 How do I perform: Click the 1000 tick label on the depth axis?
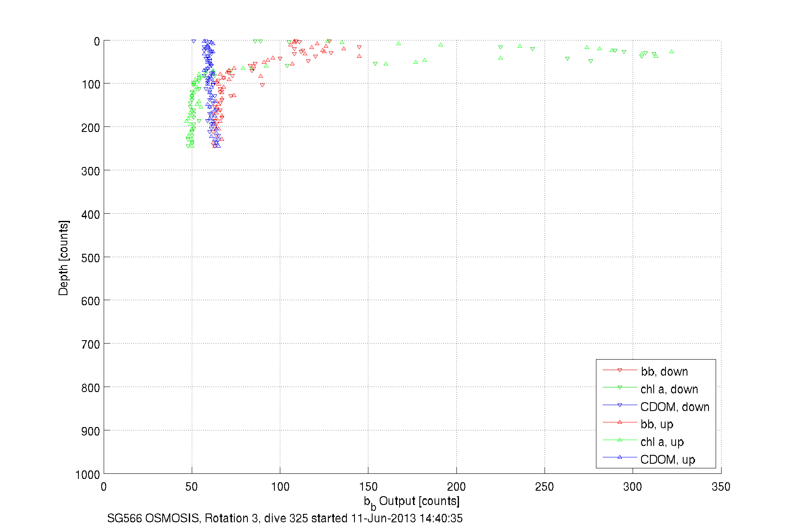88,475
